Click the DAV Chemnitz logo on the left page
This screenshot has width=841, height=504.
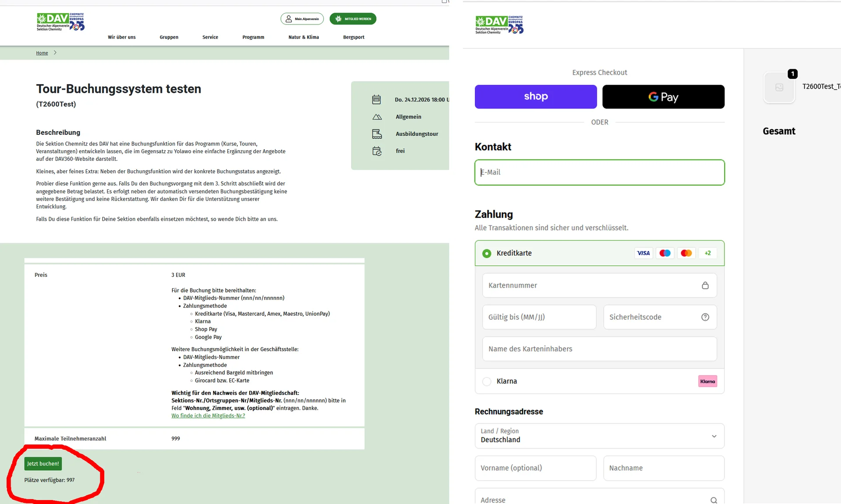pos(60,22)
